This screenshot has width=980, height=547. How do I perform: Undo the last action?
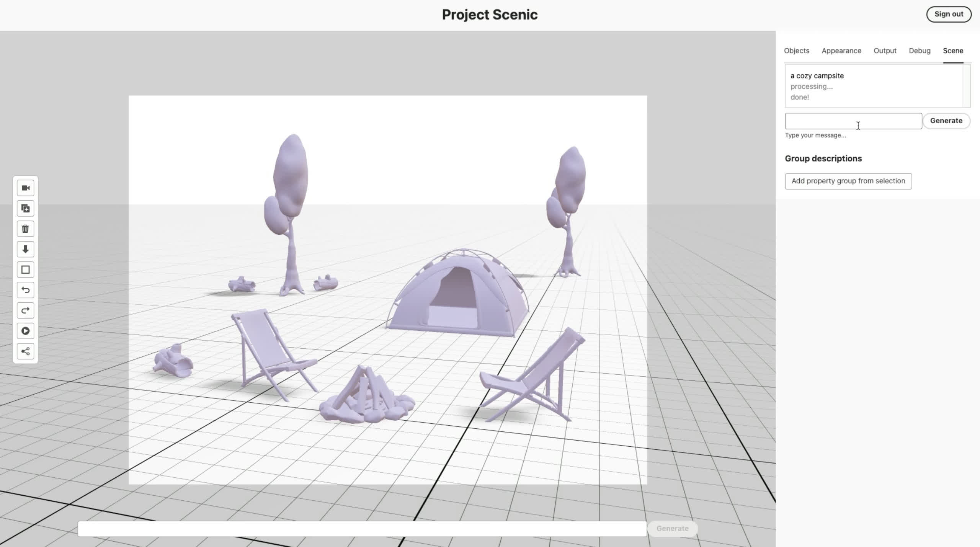pyautogui.click(x=25, y=290)
